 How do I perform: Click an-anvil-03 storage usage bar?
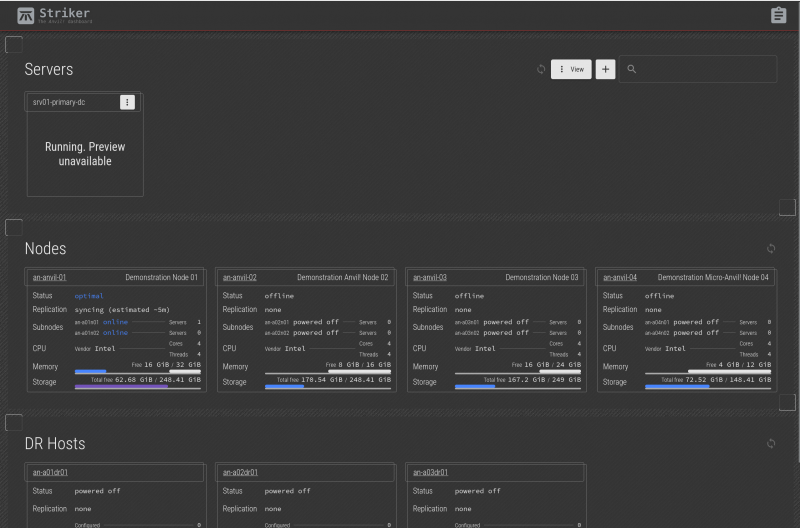coord(518,387)
